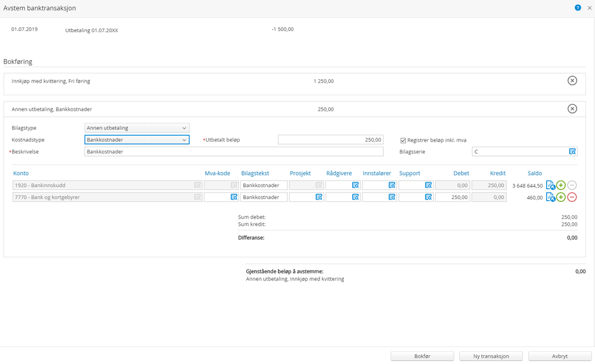
Task: Click the help question mark icon
Action: (x=578, y=8)
